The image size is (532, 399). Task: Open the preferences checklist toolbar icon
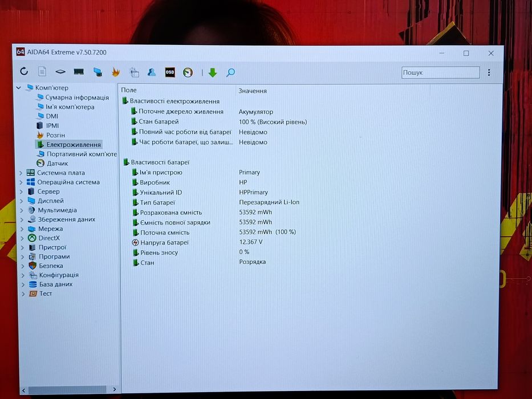pyautogui.click(x=135, y=72)
